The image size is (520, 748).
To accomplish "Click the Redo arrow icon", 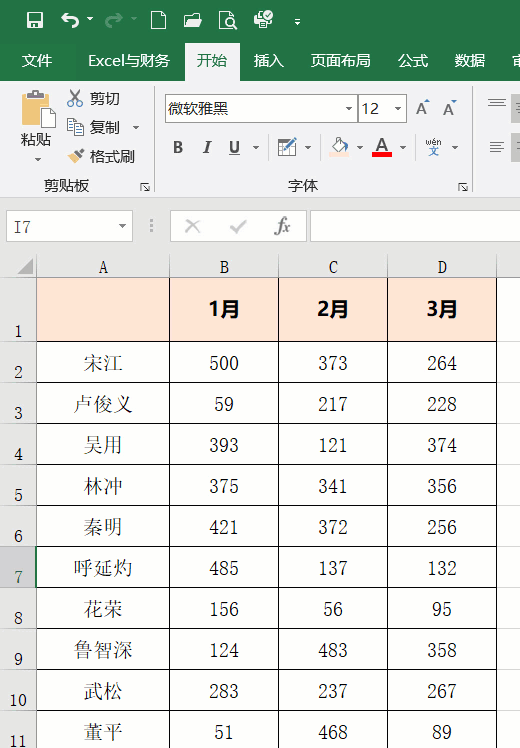I will pyautogui.click(x=114, y=20).
